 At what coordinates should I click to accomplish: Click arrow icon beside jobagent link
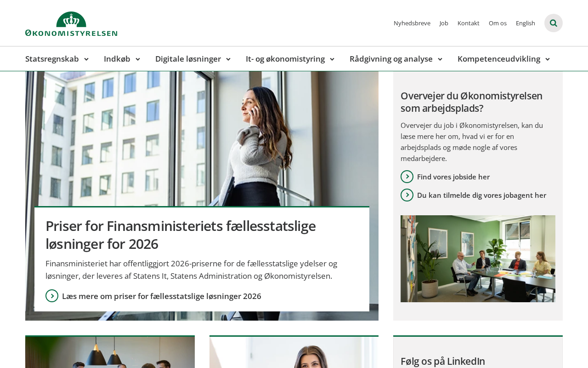click(407, 195)
